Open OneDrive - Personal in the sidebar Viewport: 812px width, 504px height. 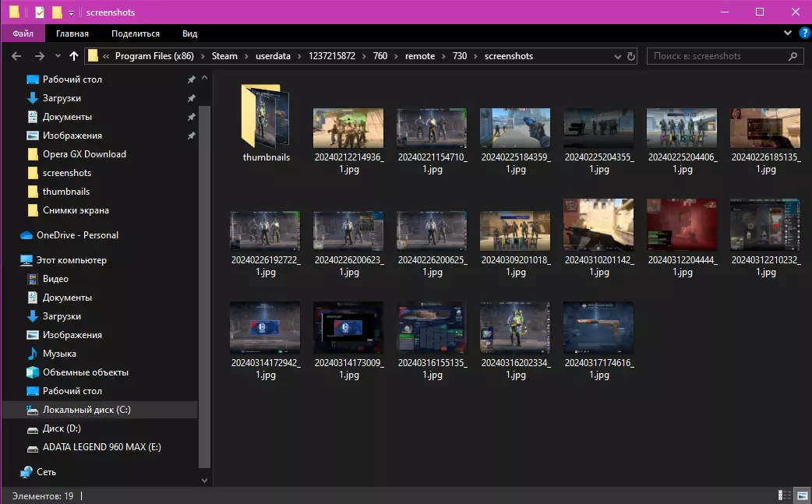click(x=77, y=235)
